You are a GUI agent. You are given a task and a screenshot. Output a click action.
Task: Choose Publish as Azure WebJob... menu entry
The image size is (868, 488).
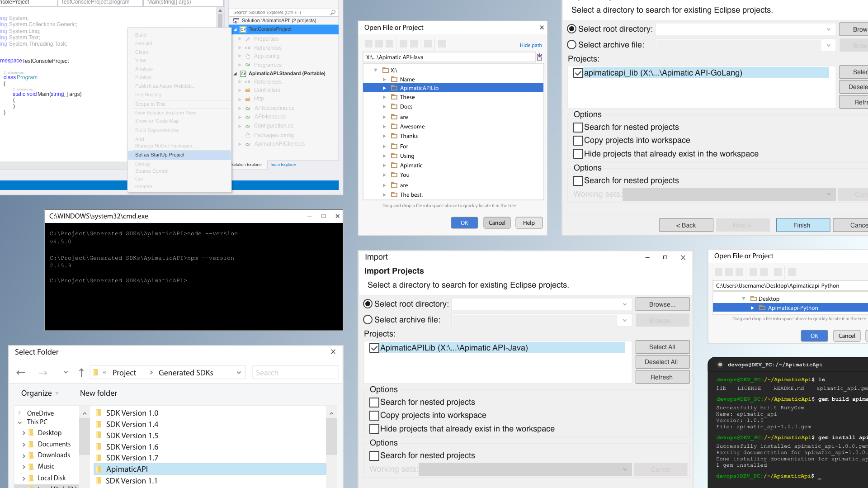pyautogui.click(x=165, y=86)
